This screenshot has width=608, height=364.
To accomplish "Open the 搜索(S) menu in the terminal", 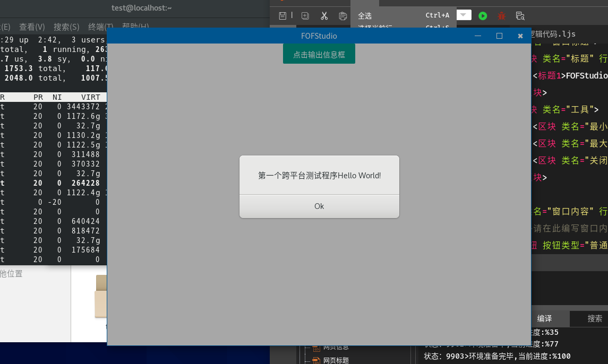I will click(x=66, y=27).
